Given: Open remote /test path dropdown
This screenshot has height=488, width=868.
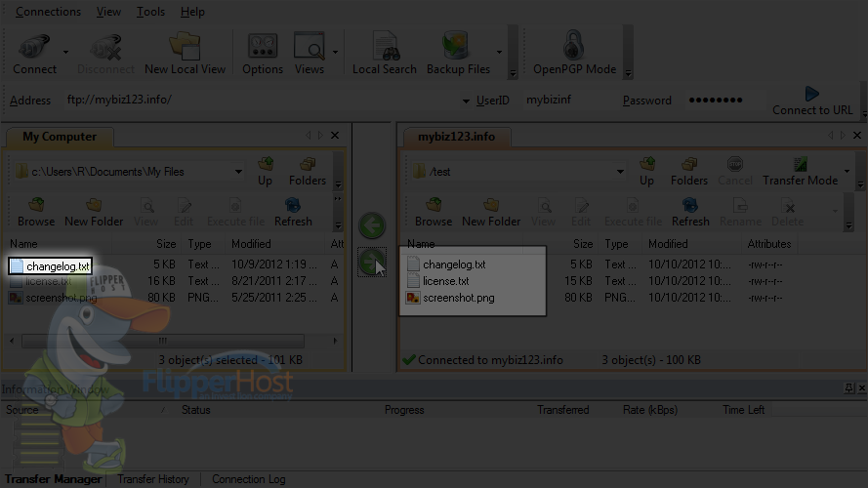Looking at the screenshot, I should (x=620, y=172).
